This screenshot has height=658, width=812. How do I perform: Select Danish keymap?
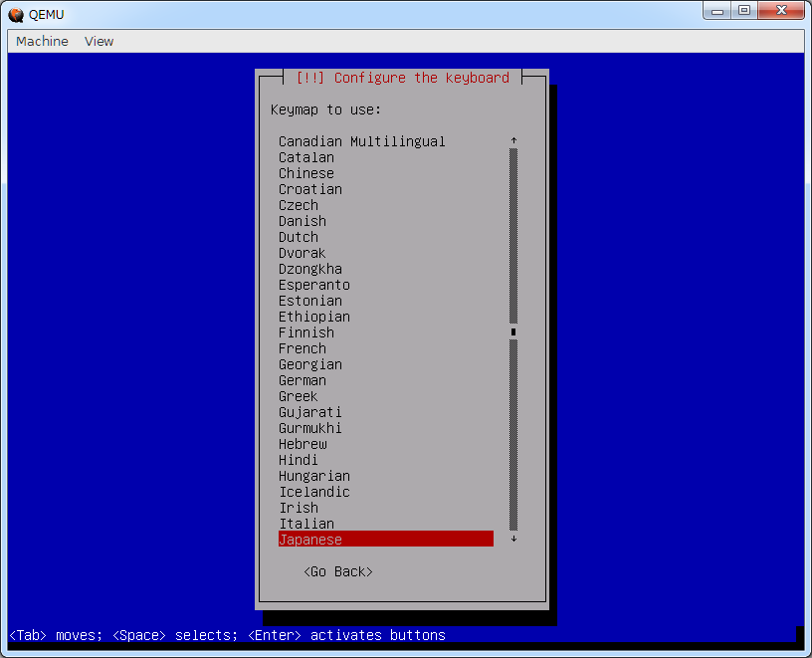pos(386,221)
